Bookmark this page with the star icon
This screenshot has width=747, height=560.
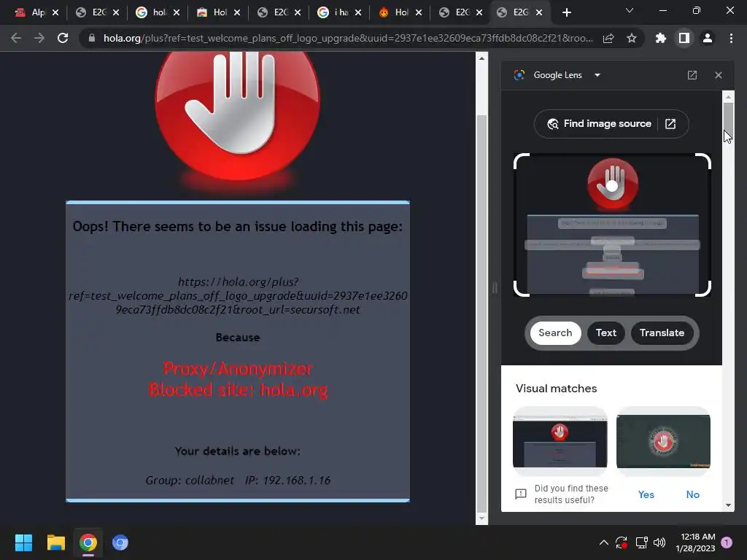pyautogui.click(x=632, y=38)
